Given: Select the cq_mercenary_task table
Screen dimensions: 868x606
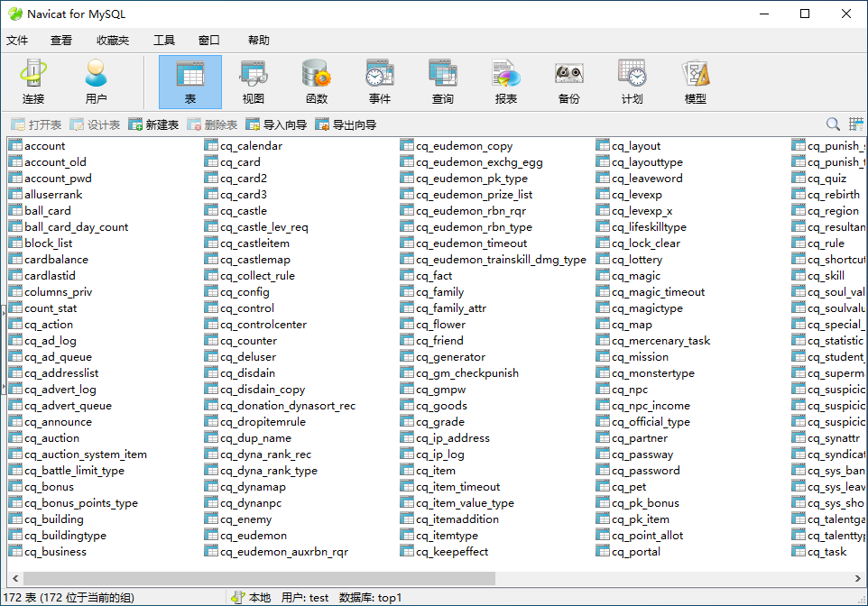Looking at the screenshot, I should 661,341.
